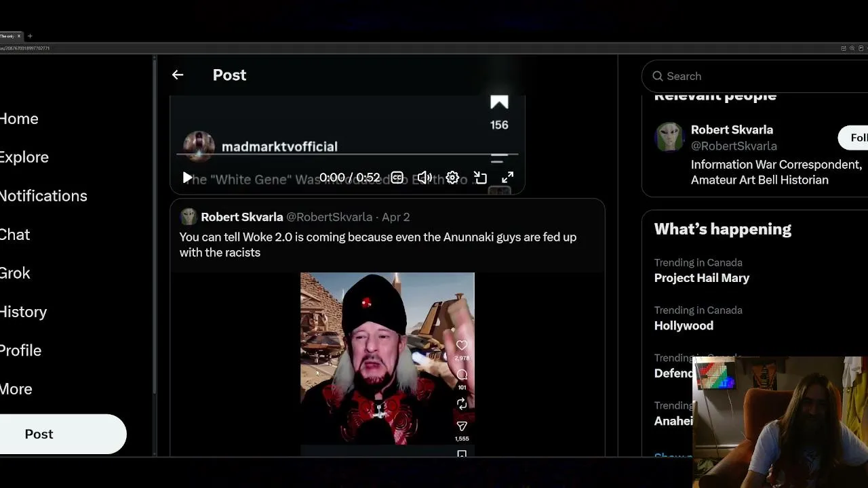This screenshot has width=868, height=488.
Task: Open Chat in the sidebar
Action: [x=15, y=235]
